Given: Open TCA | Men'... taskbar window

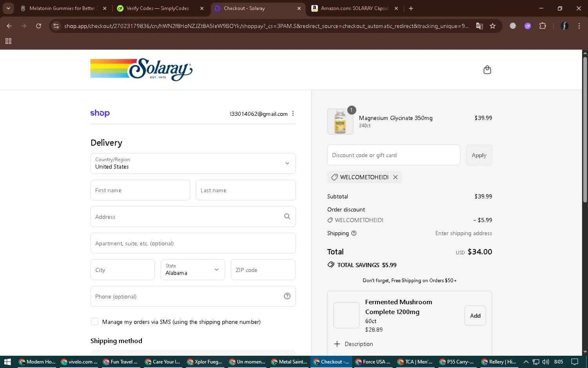Looking at the screenshot, I should click(x=416, y=362).
